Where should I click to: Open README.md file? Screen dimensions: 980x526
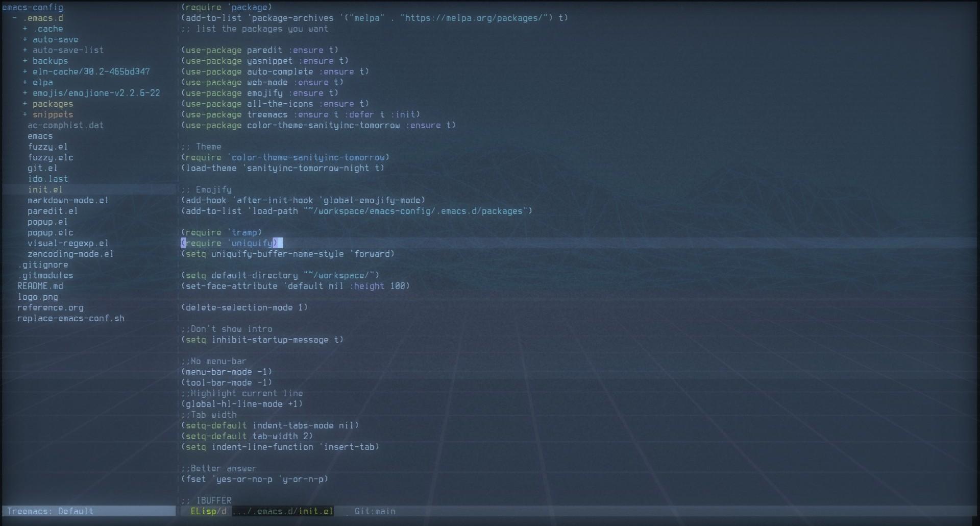coord(40,286)
